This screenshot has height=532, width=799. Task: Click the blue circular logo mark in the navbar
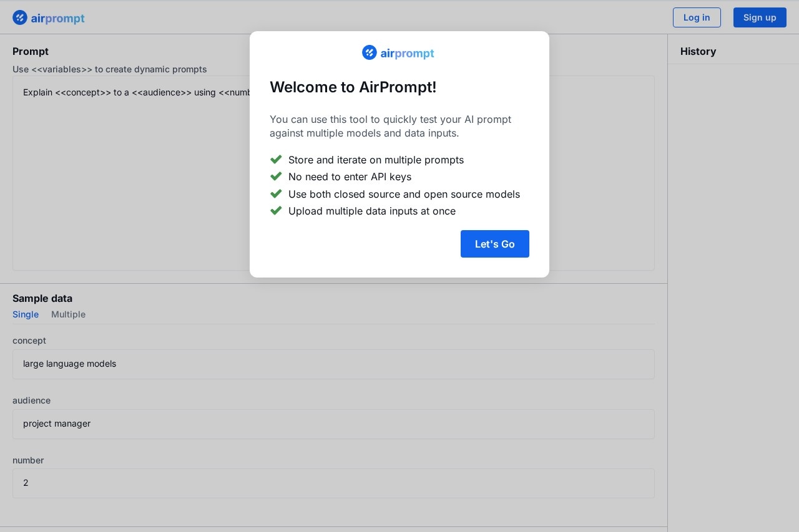20,17
